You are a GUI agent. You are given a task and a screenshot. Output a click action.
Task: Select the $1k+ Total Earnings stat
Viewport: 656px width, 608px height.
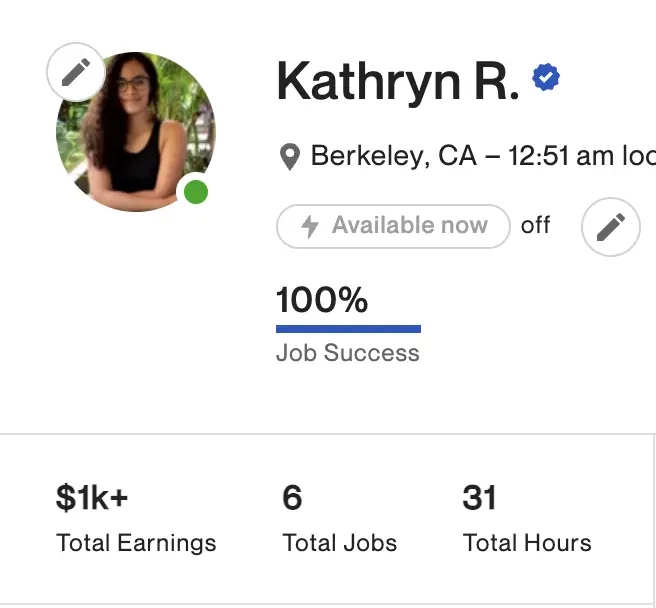[x=136, y=519]
